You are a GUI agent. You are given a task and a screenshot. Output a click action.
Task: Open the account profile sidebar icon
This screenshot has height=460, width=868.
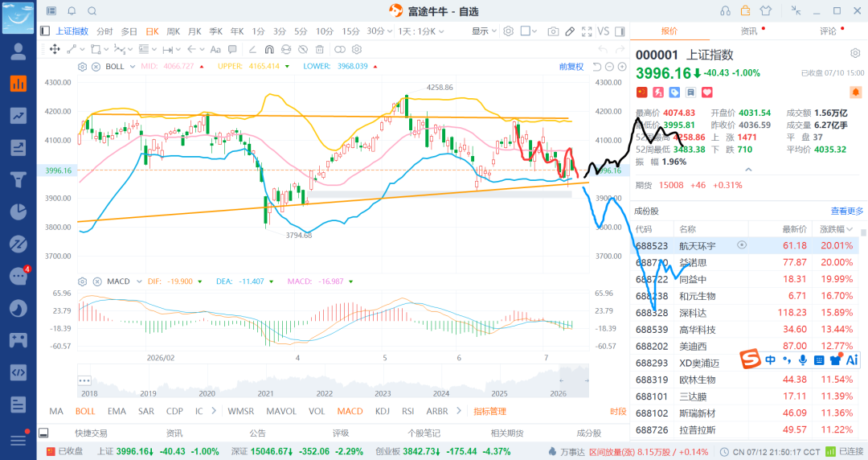click(x=18, y=51)
